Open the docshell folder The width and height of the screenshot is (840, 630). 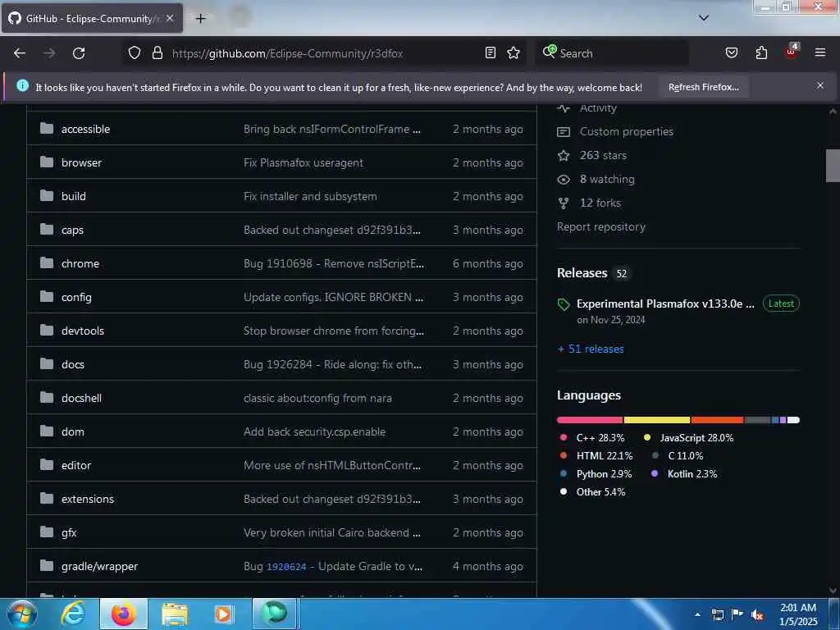(x=81, y=398)
